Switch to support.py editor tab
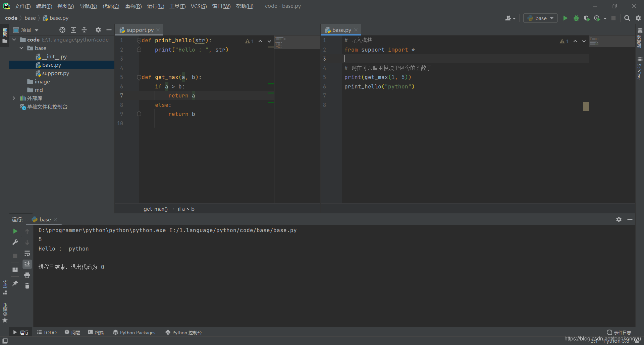The height and width of the screenshot is (345, 644). [140, 30]
